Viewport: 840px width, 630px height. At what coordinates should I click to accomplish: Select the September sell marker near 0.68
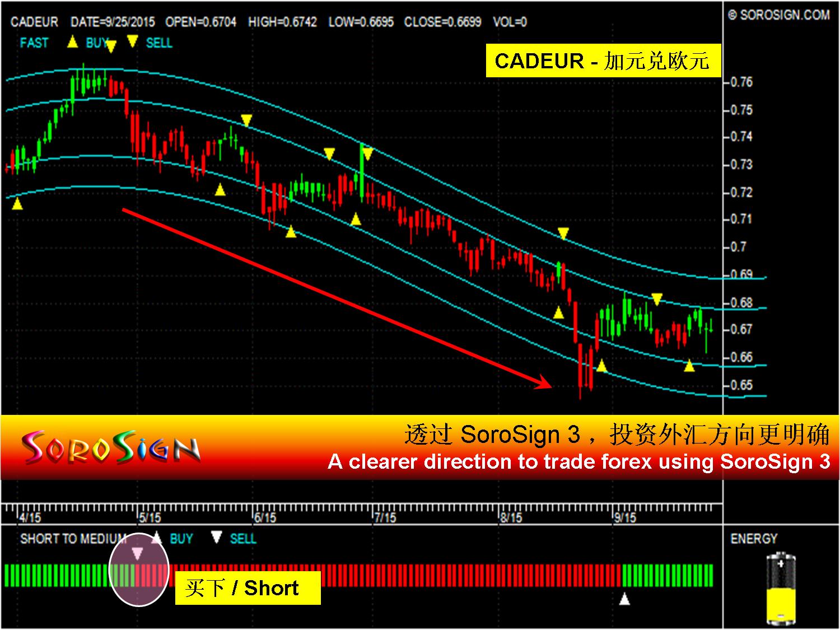click(x=657, y=299)
